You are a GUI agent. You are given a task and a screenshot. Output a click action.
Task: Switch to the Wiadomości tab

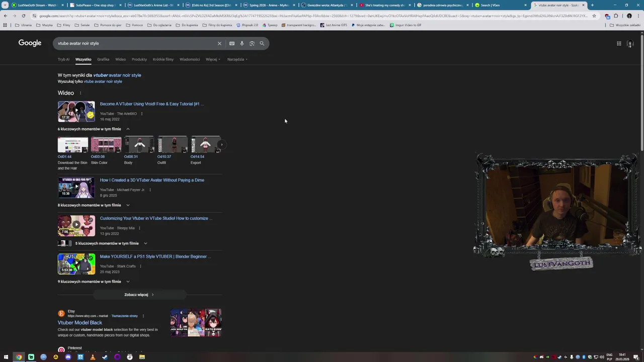190,59
